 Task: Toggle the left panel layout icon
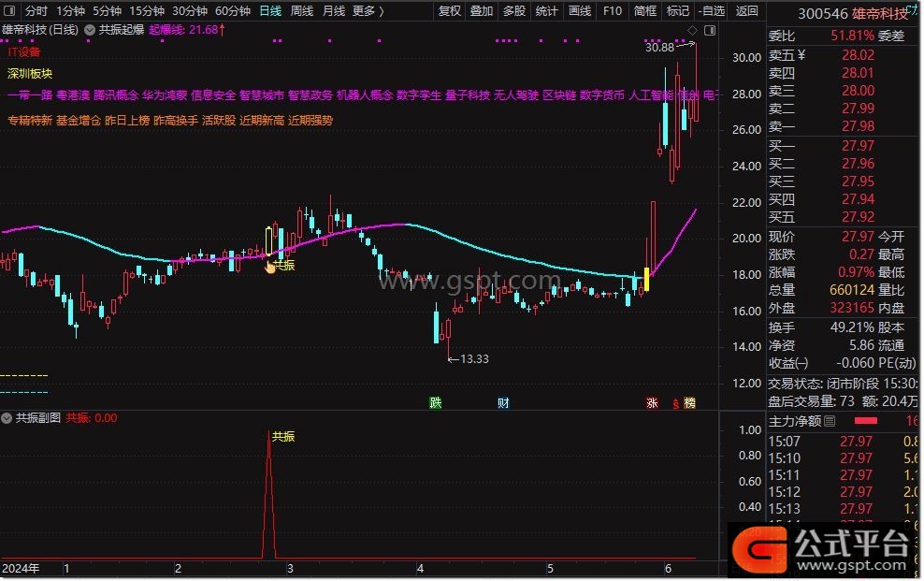[9, 10]
